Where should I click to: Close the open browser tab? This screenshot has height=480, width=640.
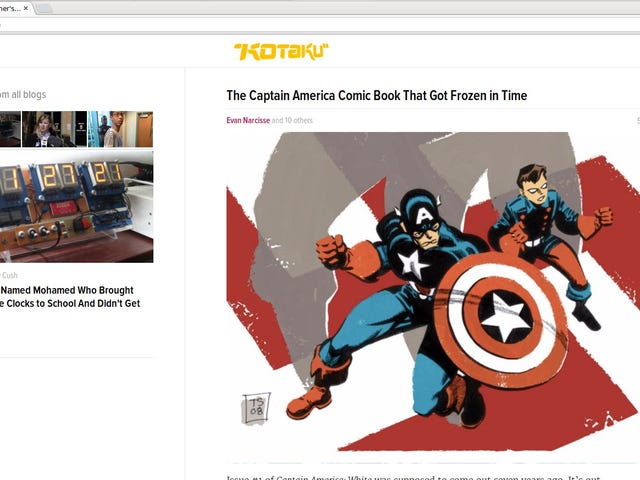pos(26,8)
